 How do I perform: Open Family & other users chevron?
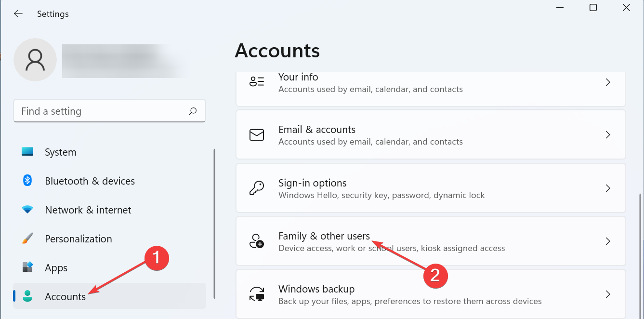tap(608, 241)
